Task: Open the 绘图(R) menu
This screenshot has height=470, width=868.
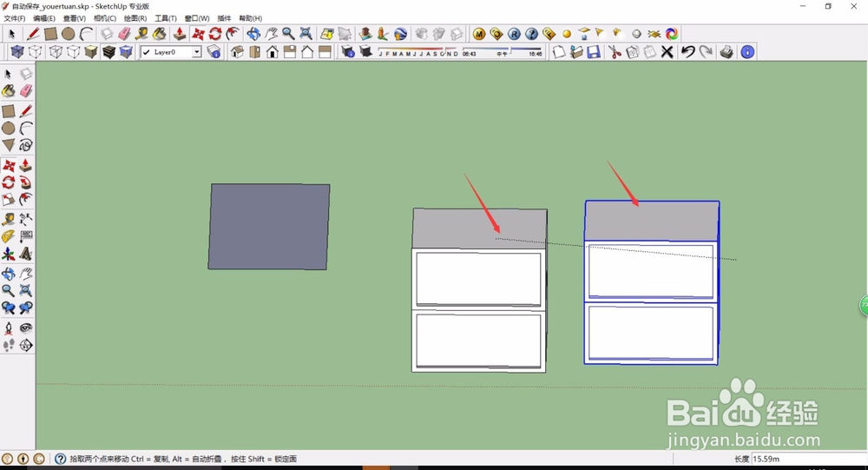Action: (135, 18)
